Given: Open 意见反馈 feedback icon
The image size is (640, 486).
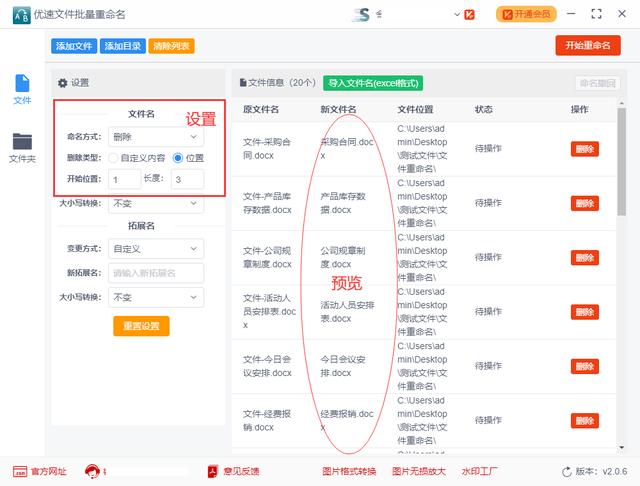Looking at the screenshot, I should tap(212, 471).
